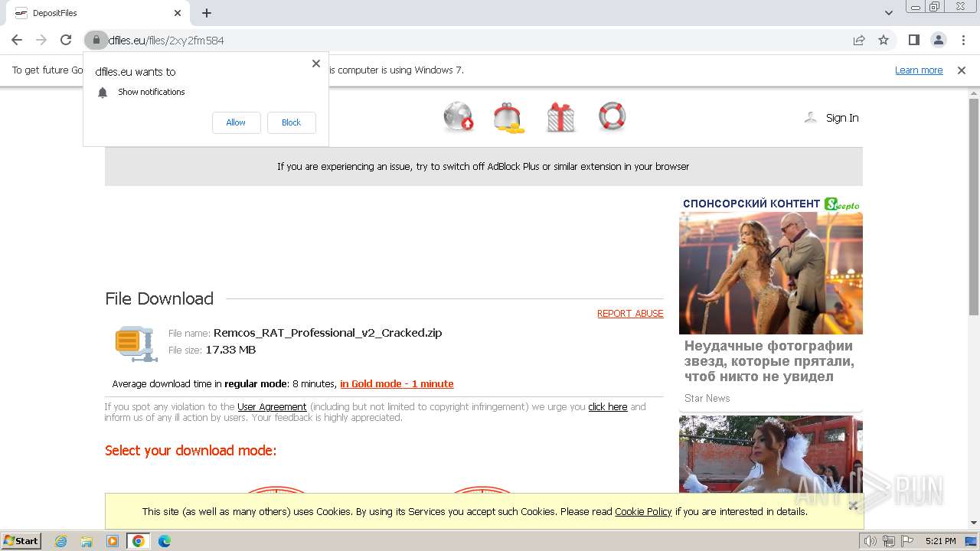The width and height of the screenshot is (980, 551).
Task: Click the taskbar clock 5:21 PM
Action: (941, 541)
